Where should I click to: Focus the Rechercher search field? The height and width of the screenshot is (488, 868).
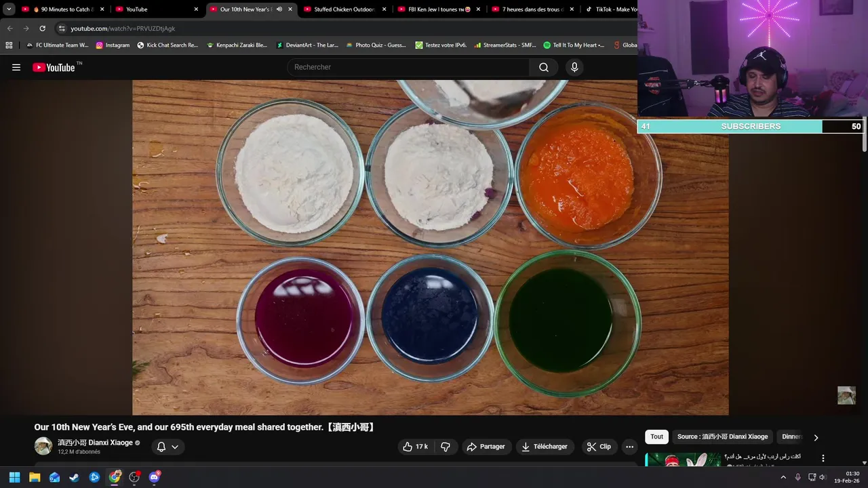(409, 67)
